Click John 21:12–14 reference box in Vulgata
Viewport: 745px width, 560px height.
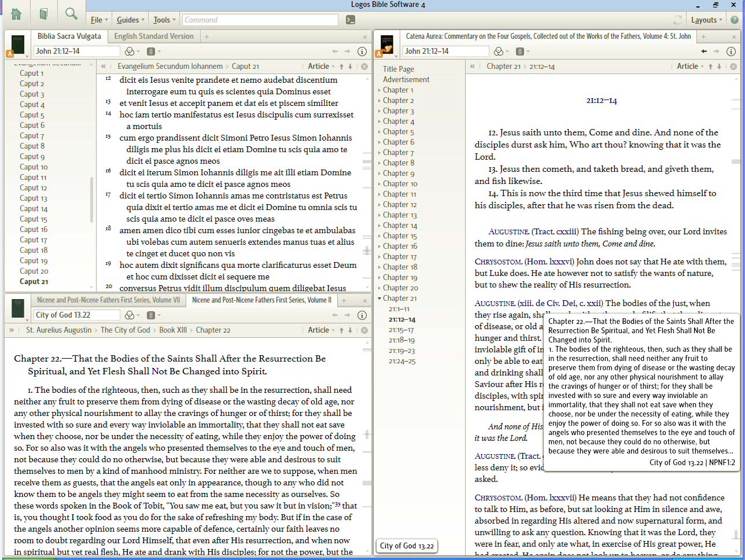[76, 51]
